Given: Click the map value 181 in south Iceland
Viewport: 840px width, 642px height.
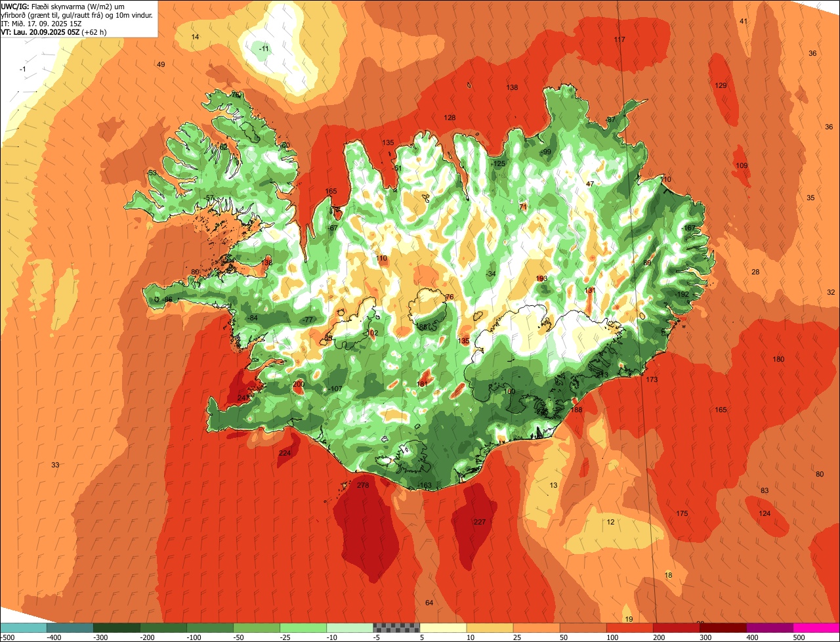Looking at the screenshot, I should (423, 384).
